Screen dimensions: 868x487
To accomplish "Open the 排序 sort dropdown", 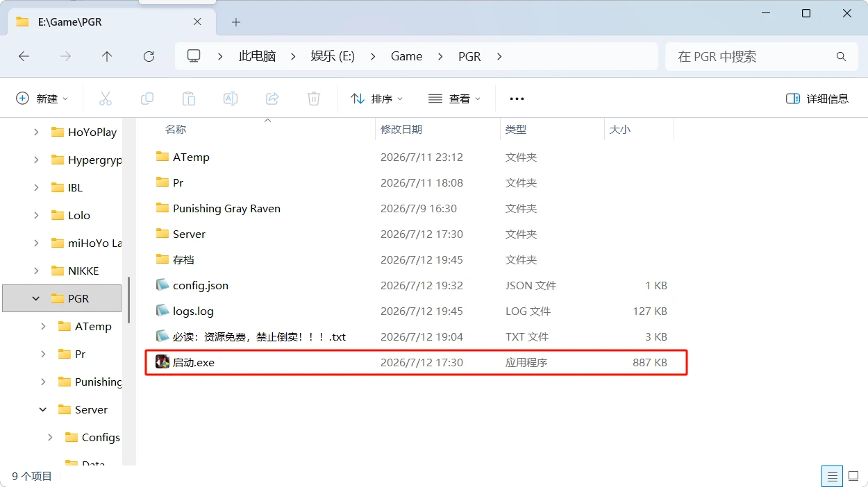I will tap(376, 99).
